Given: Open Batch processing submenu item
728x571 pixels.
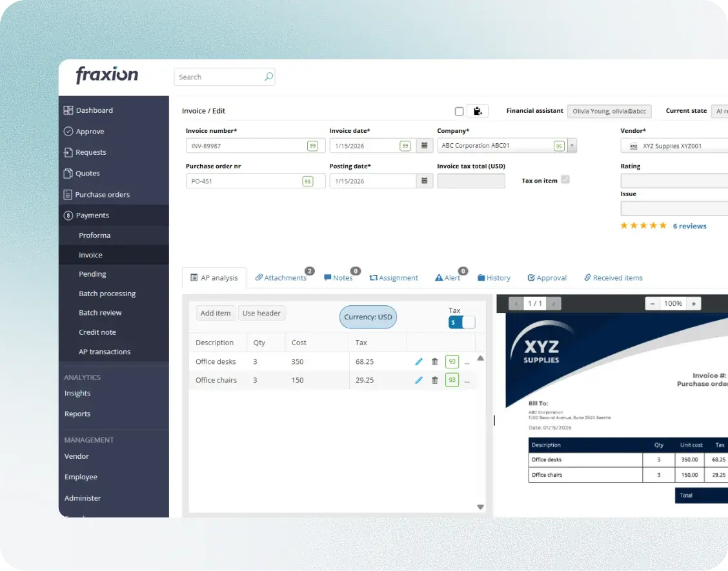Looking at the screenshot, I should (107, 294).
